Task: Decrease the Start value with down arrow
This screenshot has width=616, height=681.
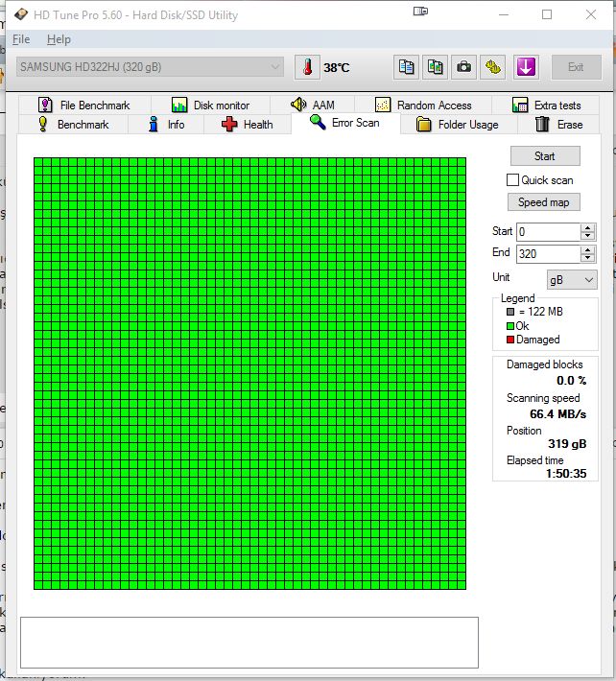Action: pyautogui.click(x=588, y=236)
